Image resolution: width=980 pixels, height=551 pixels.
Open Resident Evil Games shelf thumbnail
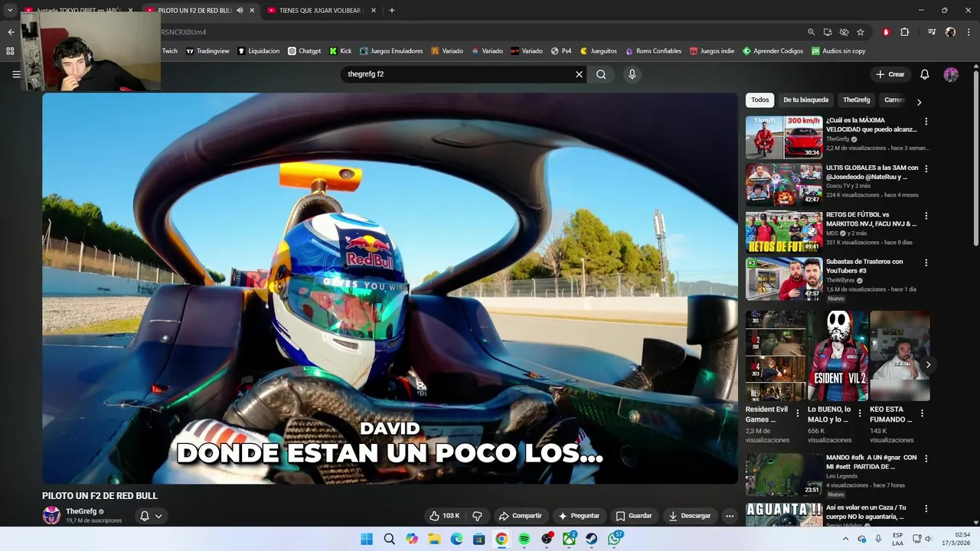click(776, 355)
